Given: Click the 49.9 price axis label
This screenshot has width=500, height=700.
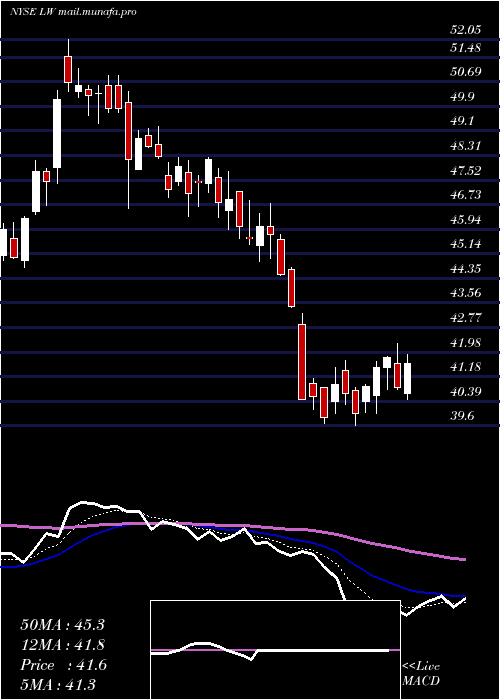Looking at the screenshot, I should click(463, 97).
